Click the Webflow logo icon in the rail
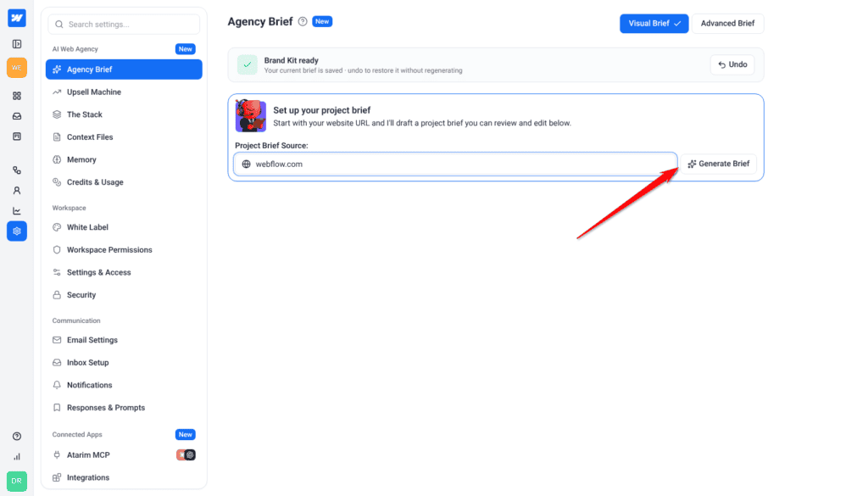This screenshot has height=496, width=868. (17, 18)
